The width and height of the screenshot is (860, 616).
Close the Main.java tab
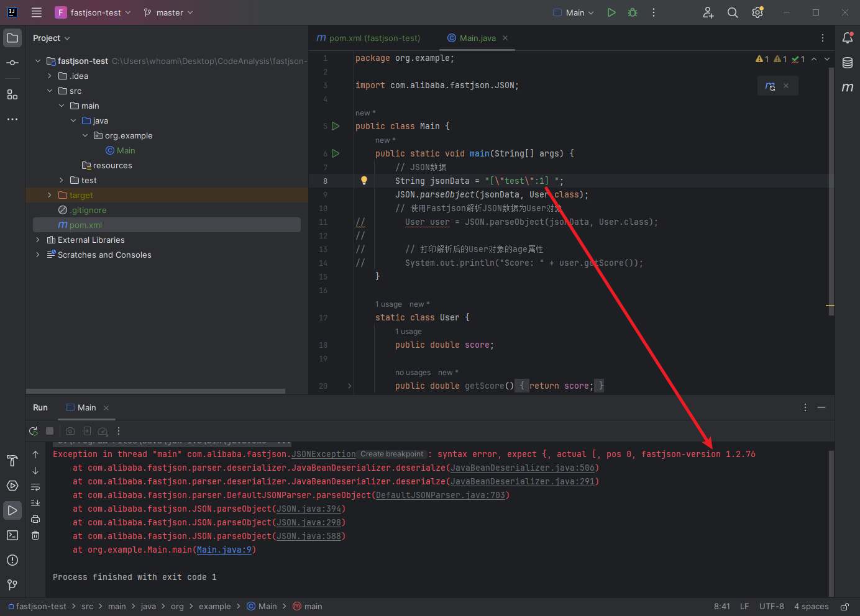505,38
